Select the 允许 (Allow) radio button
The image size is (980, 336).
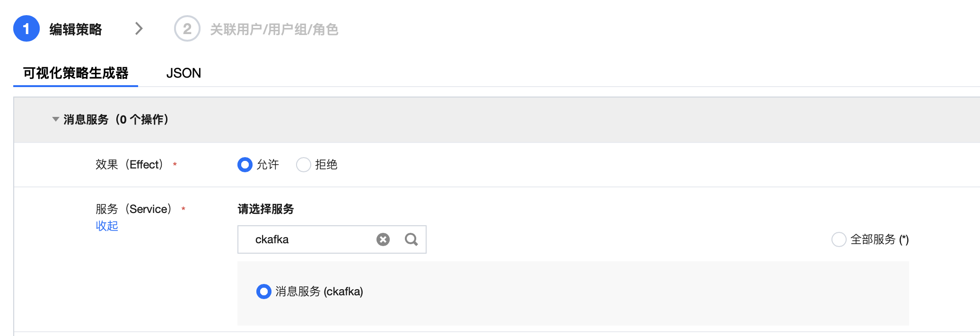[x=245, y=165]
